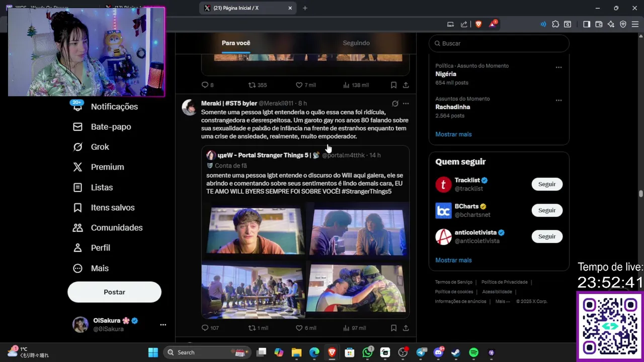Open browser extensions puzzle icon
This screenshot has height=362, width=644.
click(x=555, y=24)
